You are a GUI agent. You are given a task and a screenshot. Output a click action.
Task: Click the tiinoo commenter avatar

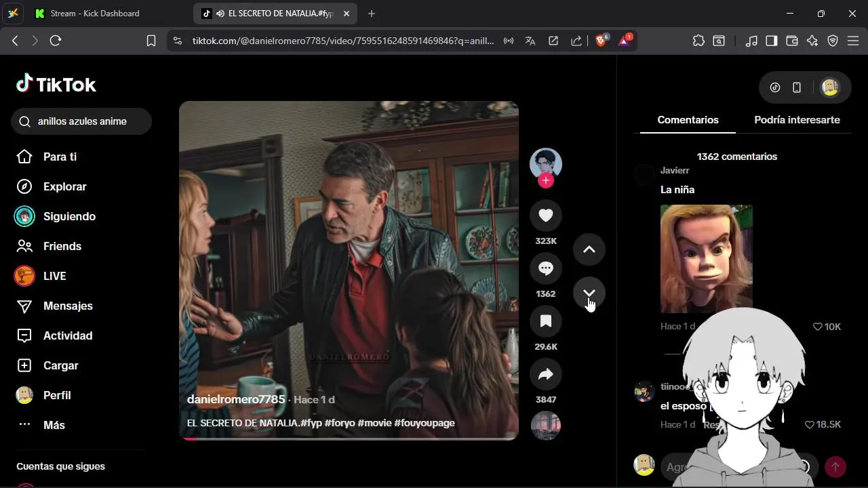644,391
